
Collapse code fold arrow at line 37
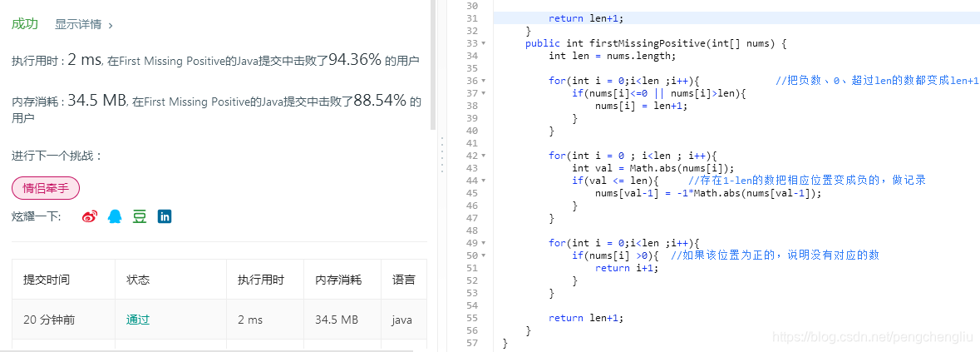pos(483,94)
